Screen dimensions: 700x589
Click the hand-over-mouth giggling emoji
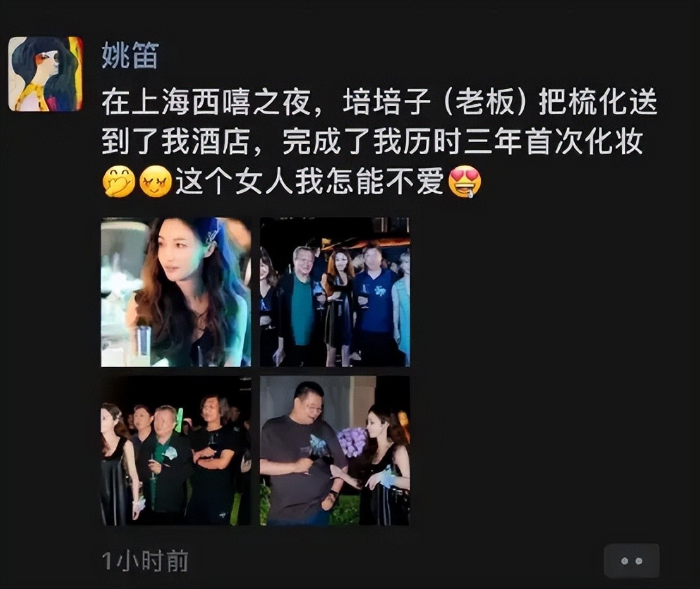pos(119,181)
